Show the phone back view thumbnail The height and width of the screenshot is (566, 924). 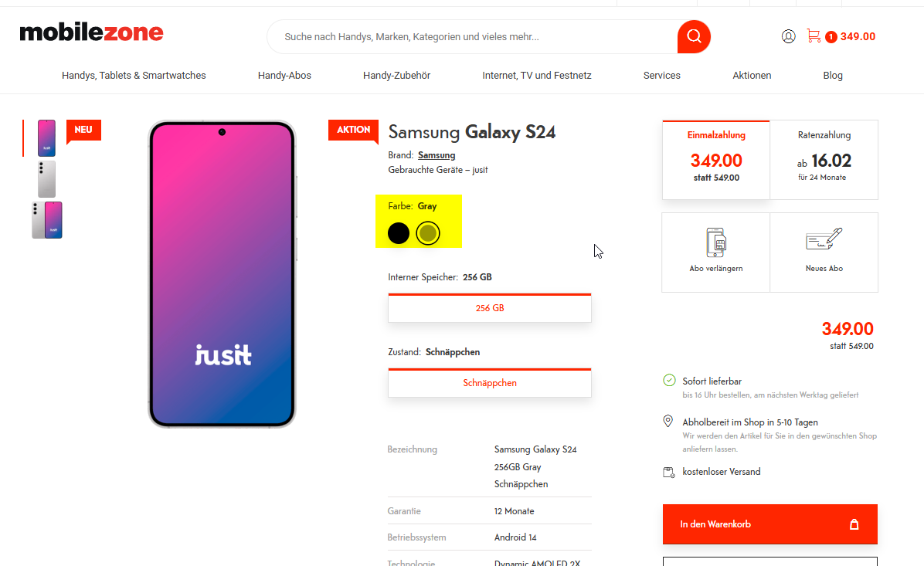46,179
